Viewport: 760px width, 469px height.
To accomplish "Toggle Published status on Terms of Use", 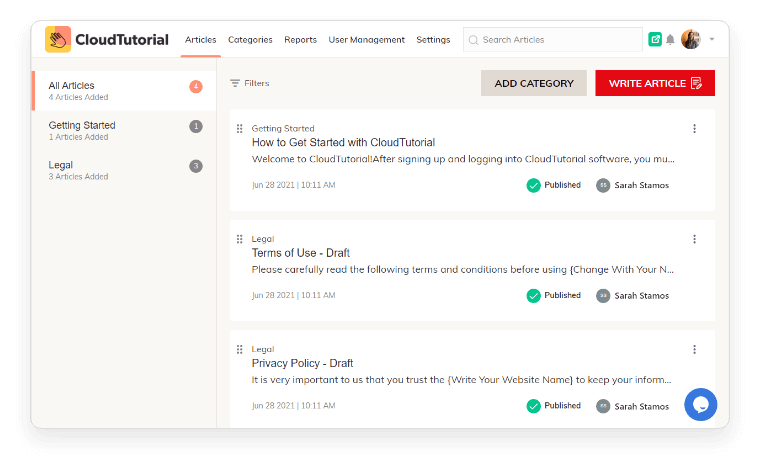I will [x=534, y=295].
